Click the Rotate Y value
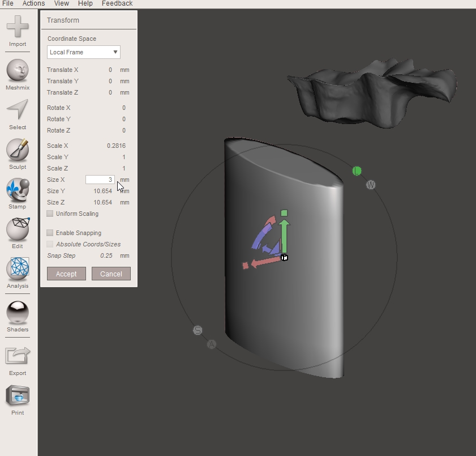 124,119
